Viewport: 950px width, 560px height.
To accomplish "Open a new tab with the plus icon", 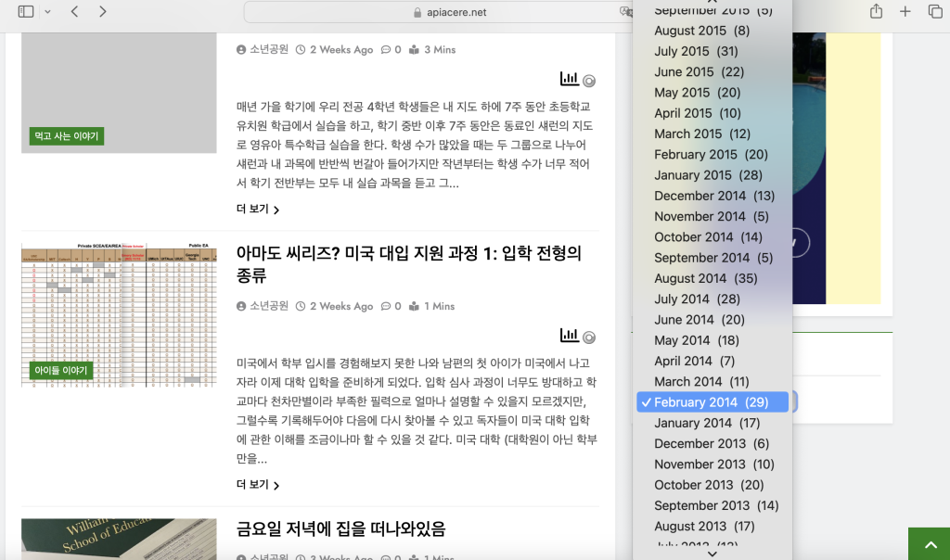I will [x=905, y=11].
